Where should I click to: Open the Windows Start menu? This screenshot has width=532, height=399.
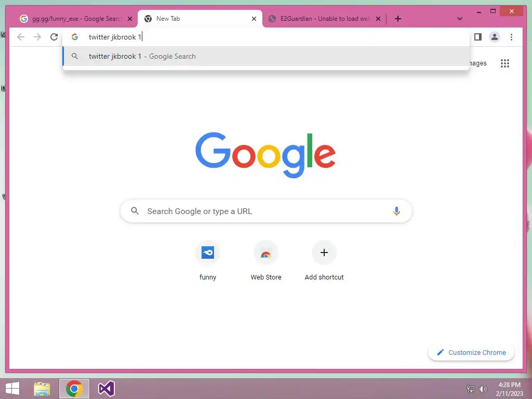(12, 389)
